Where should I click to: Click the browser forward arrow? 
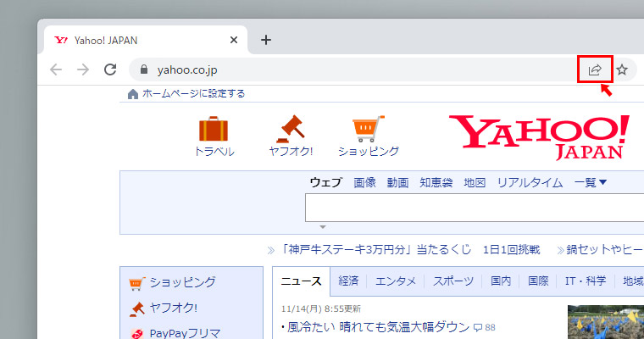(83, 69)
